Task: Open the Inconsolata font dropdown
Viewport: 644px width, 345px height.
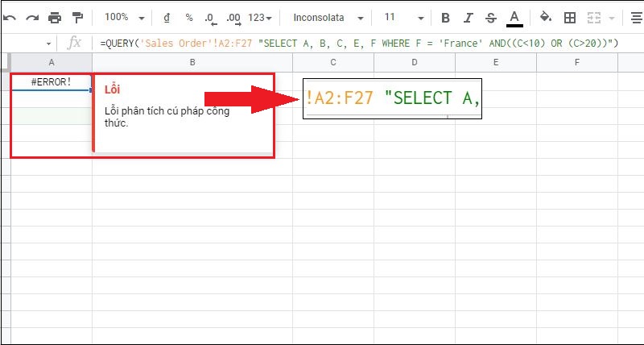Action: coord(328,18)
